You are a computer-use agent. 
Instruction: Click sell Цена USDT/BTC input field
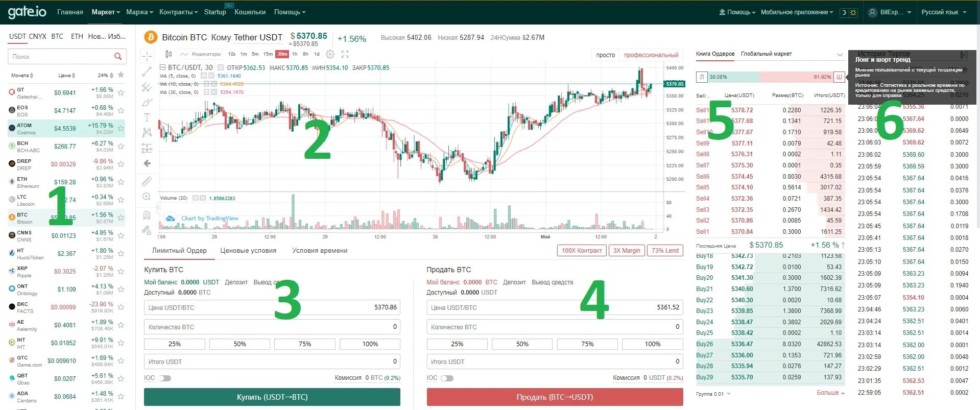pyautogui.click(x=555, y=307)
